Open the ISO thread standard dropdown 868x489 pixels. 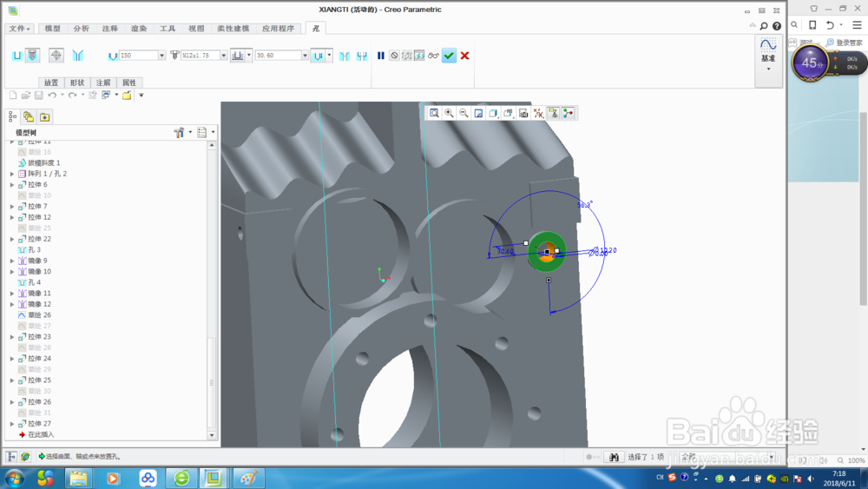[x=161, y=56]
